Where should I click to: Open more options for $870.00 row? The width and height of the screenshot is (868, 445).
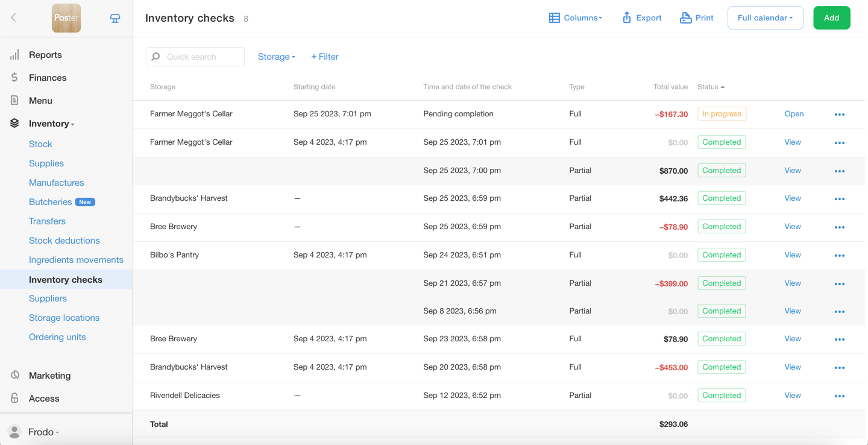coord(840,171)
